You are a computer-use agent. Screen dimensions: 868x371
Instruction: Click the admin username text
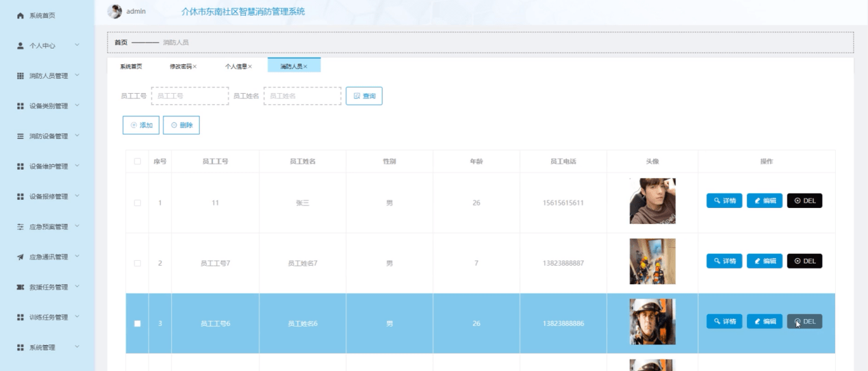point(136,12)
